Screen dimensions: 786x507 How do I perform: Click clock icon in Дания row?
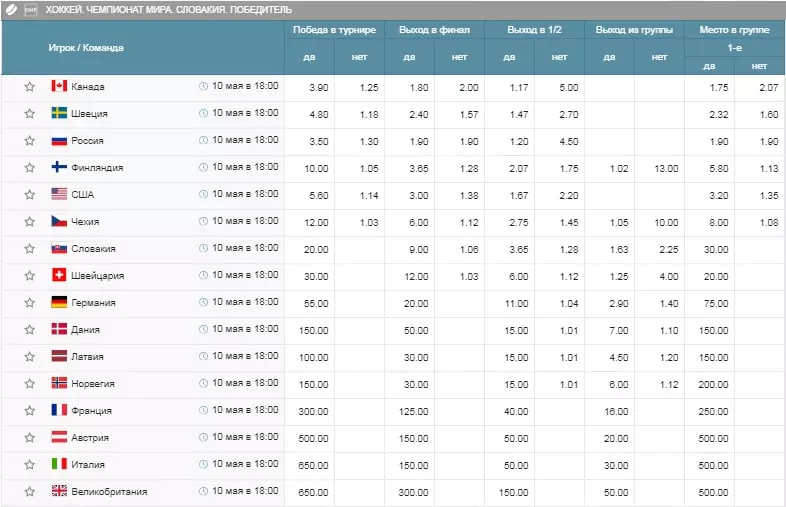tap(203, 329)
